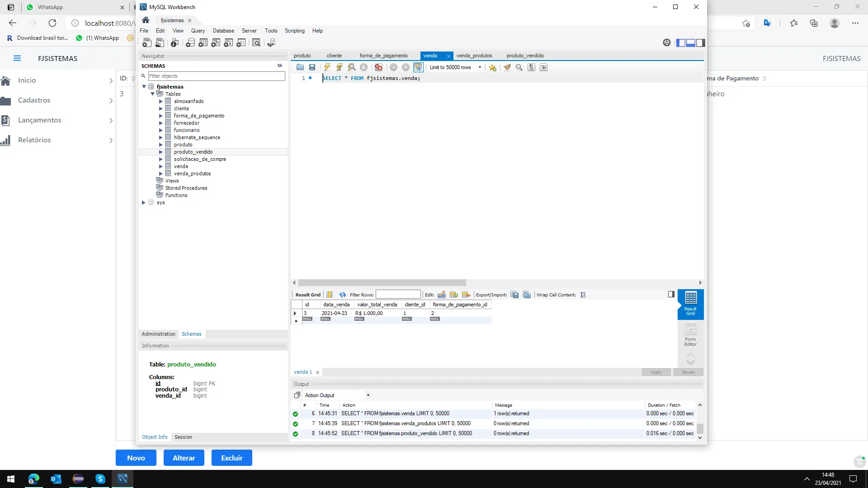
Task: Expand the produto_vendido table node
Action: coord(160,152)
